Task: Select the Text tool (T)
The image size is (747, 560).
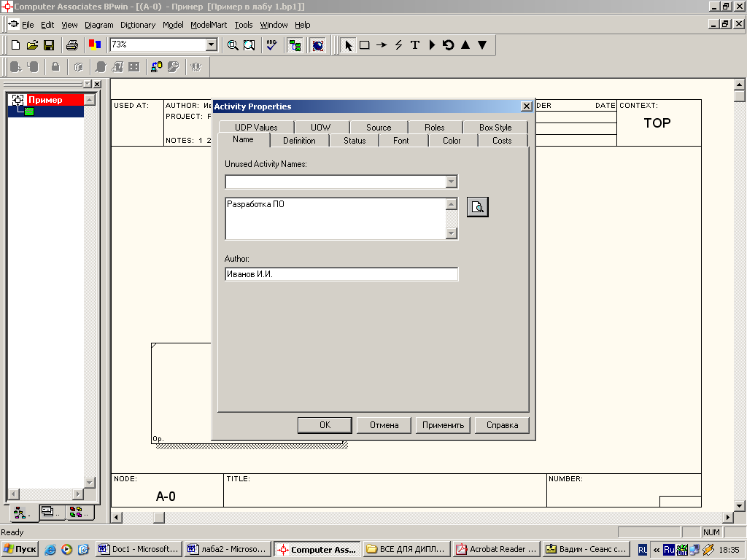Action: pos(415,45)
